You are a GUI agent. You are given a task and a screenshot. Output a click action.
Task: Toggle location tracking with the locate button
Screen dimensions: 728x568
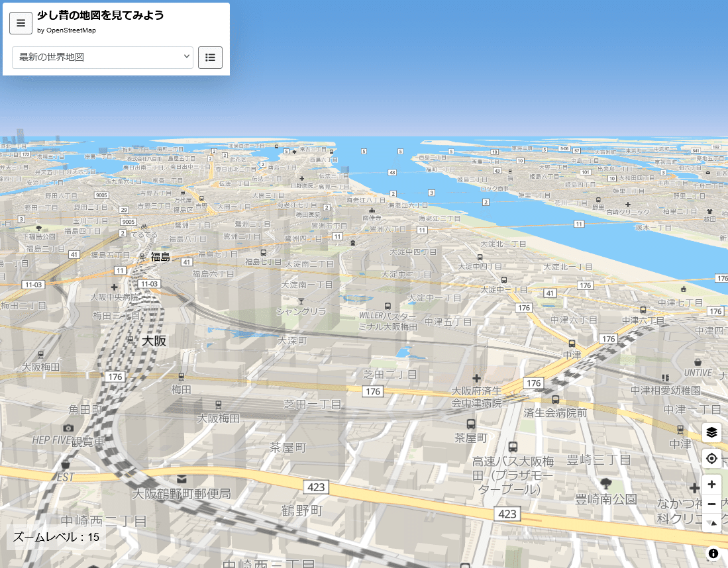coord(711,458)
